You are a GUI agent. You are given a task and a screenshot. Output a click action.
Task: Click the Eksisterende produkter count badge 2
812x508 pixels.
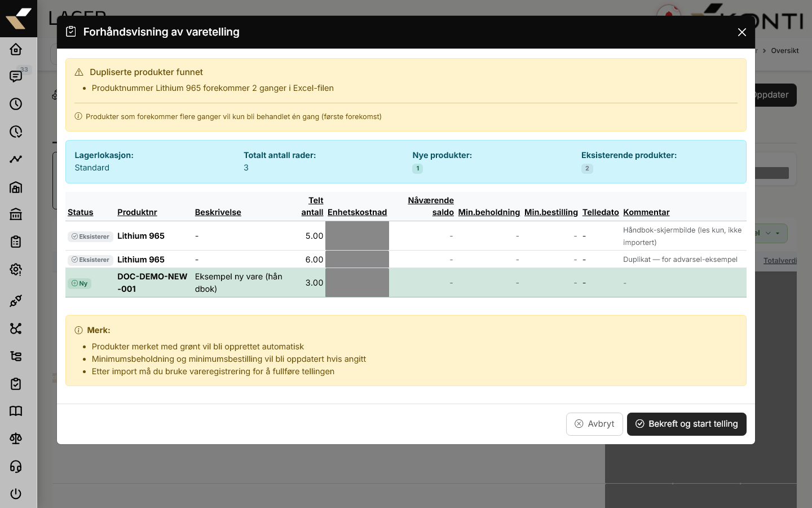tap(587, 168)
